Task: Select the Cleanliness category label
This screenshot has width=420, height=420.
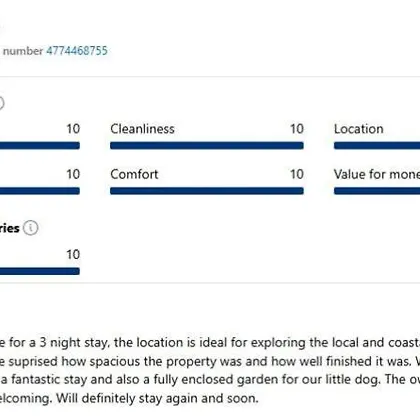Action: coord(142,129)
